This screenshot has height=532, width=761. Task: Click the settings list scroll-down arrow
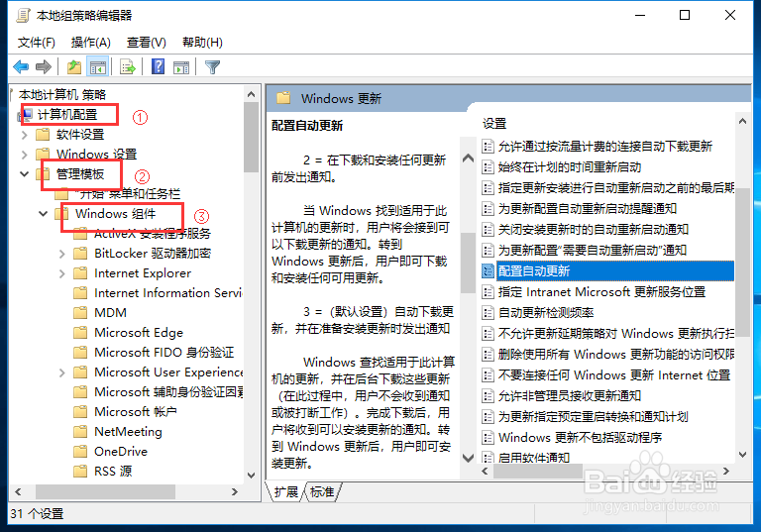click(x=742, y=455)
